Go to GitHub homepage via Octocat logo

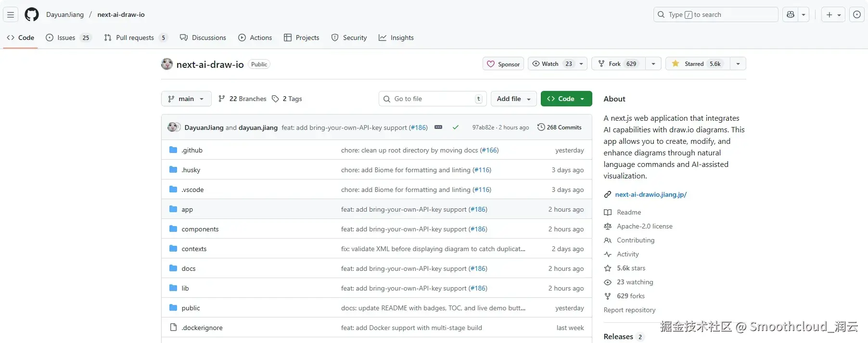[32, 14]
